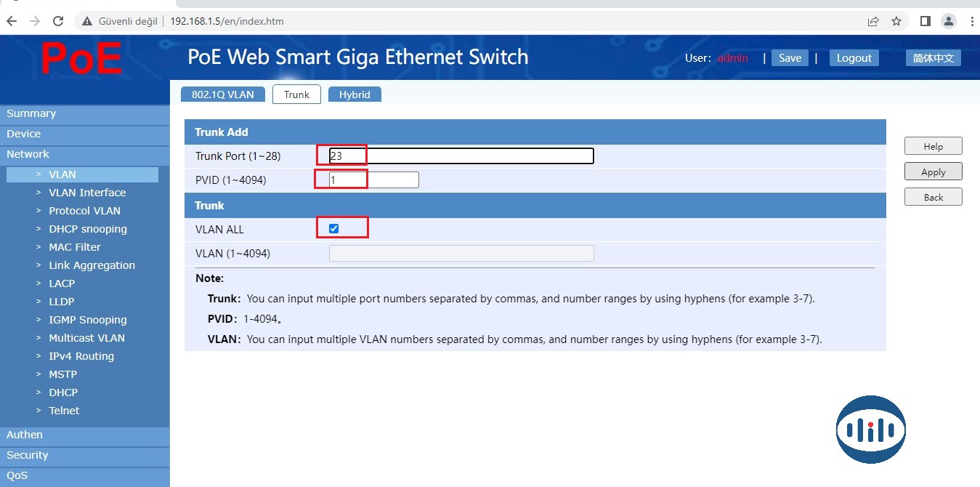Expand the Device sidebar section

[24, 134]
